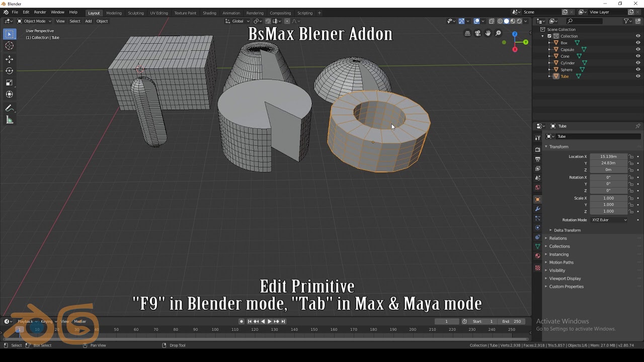The width and height of the screenshot is (644, 362).
Task: Click the pan view hand icon
Action: coord(488,34)
